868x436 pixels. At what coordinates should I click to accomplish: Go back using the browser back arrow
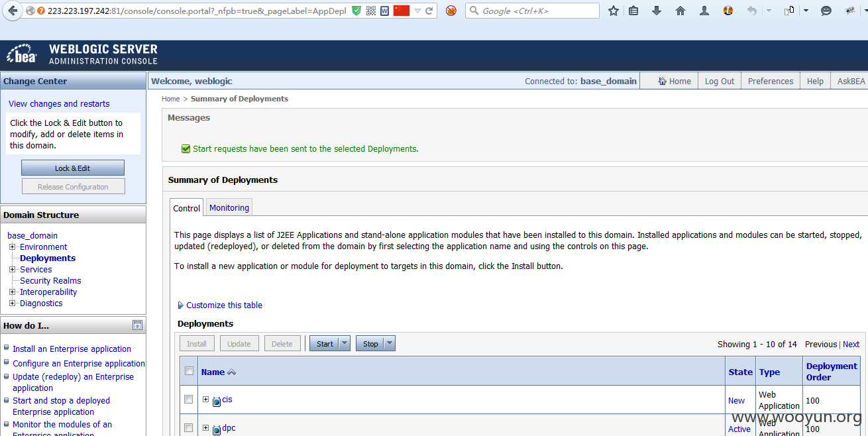pyautogui.click(x=13, y=11)
